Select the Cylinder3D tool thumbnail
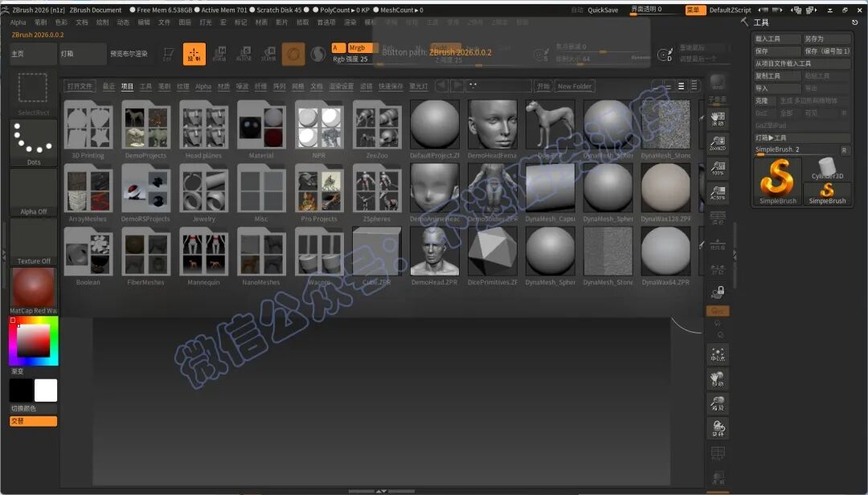Screen dimensions: 868x495 [x=827, y=169]
